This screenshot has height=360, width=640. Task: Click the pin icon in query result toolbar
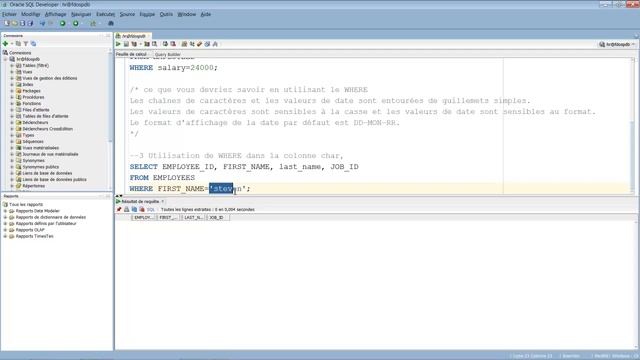(119, 209)
